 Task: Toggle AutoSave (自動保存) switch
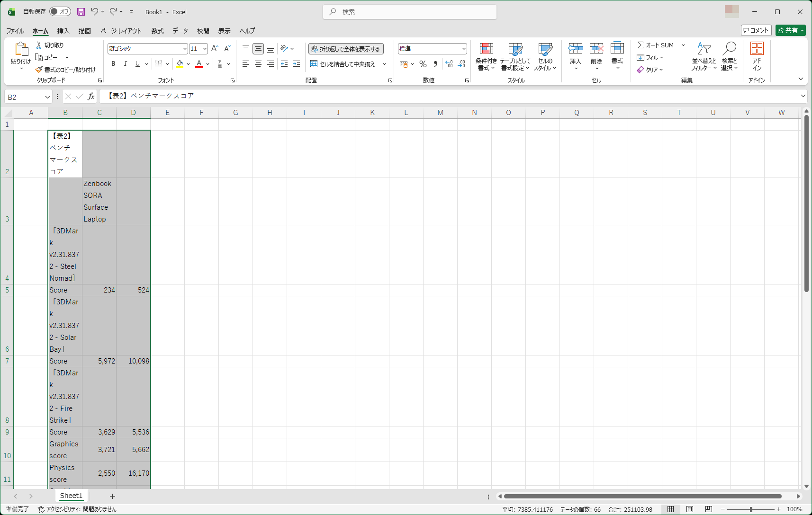coord(60,12)
